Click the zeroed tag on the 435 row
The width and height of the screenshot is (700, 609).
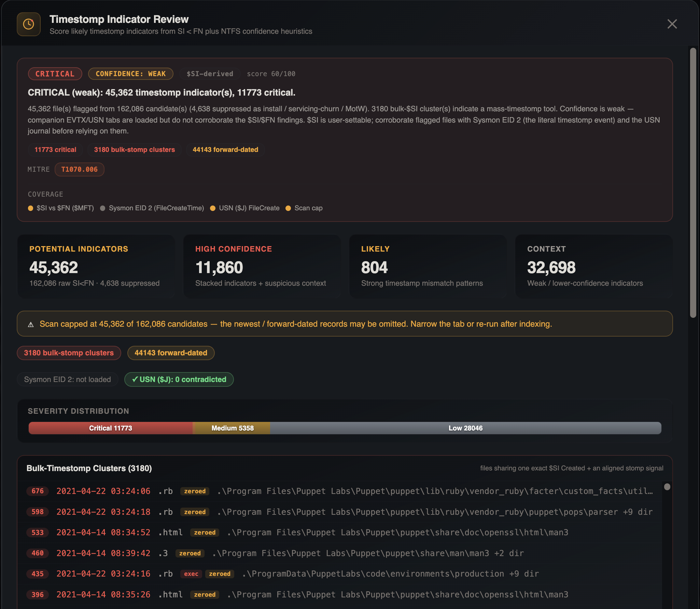pyautogui.click(x=220, y=574)
